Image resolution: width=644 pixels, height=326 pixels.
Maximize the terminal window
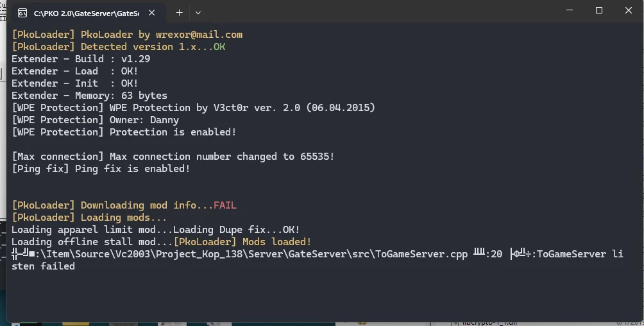point(598,11)
